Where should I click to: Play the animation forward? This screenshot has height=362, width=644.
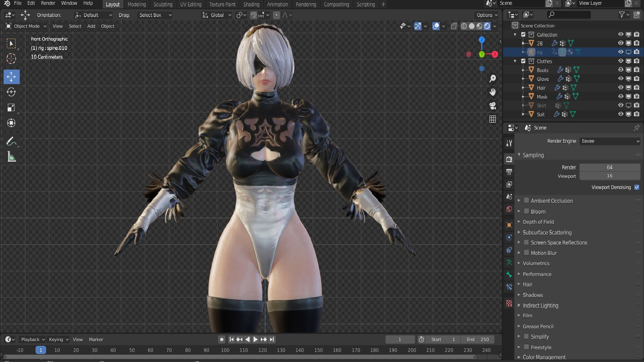256,339
